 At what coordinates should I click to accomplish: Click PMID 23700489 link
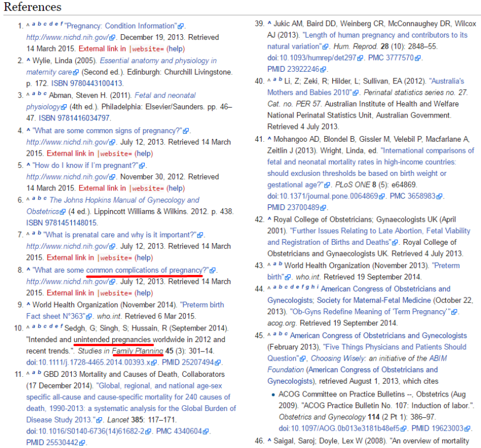(x=293, y=208)
